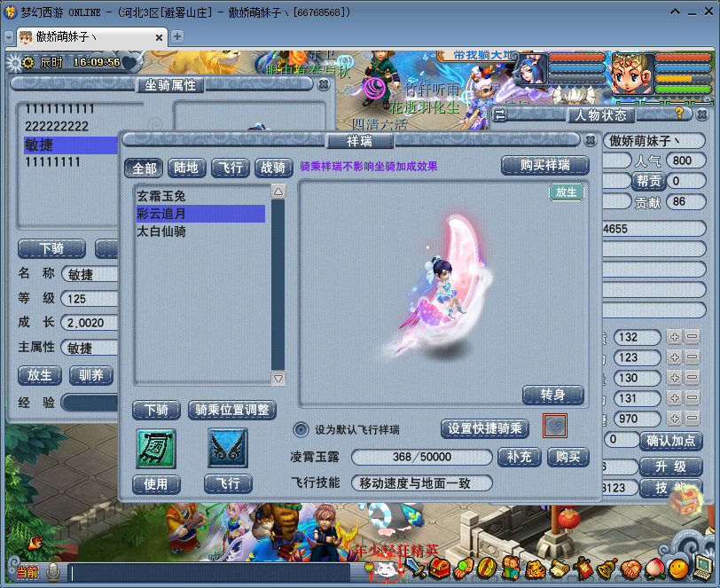Open the computer system settings icon
Image resolution: width=720 pixels, height=588 pixels.
pyautogui.click(x=702, y=568)
